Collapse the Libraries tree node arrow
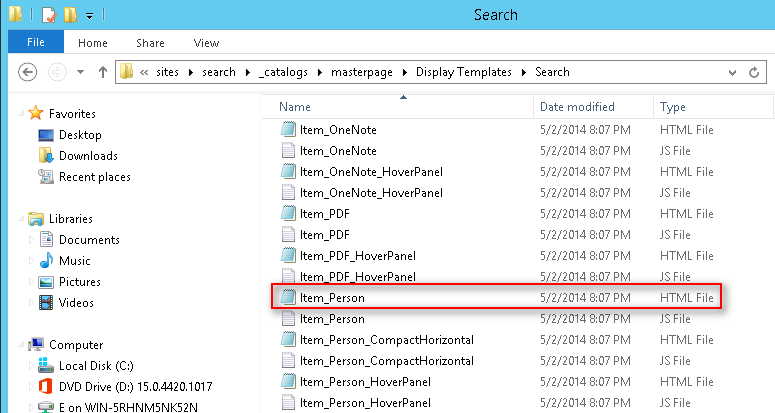Image resolution: width=775 pixels, height=413 pixels. tap(22, 219)
